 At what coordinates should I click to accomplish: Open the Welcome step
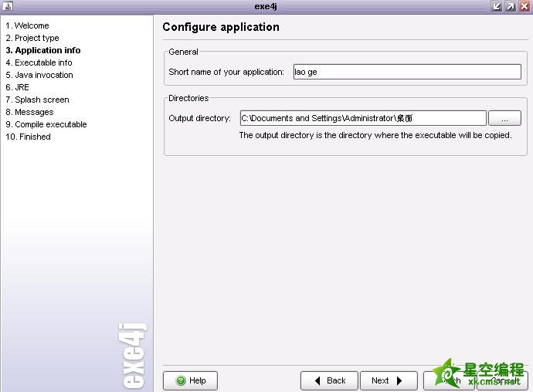click(x=27, y=25)
